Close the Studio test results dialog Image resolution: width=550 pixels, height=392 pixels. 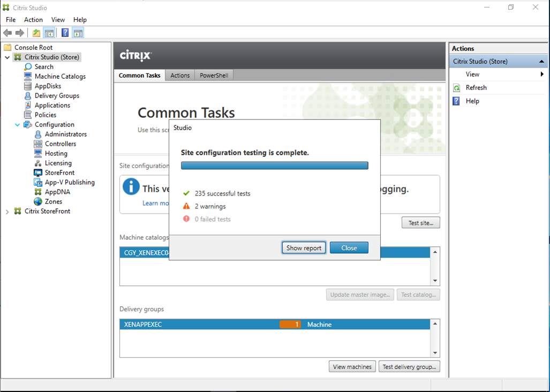point(349,248)
